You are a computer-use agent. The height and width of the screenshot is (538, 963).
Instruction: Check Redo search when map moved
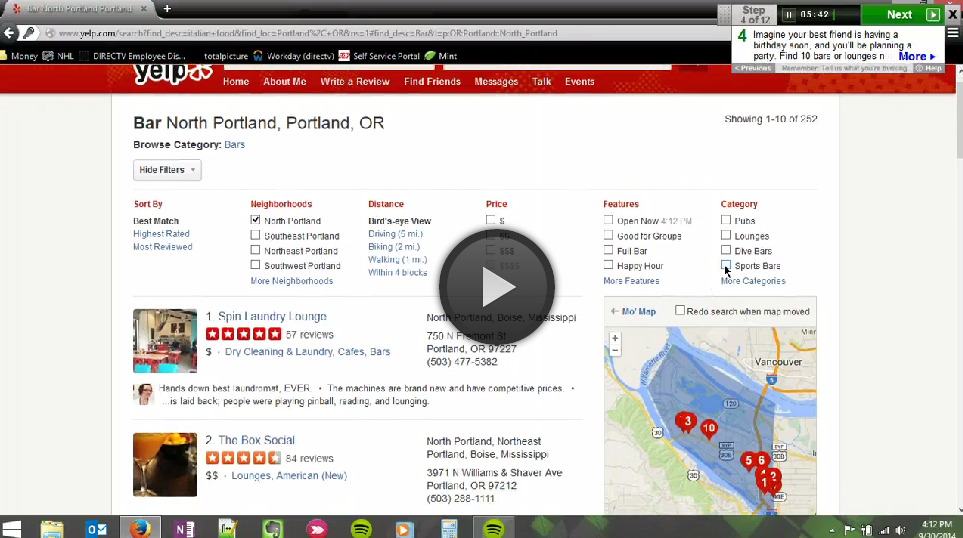click(680, 311)
